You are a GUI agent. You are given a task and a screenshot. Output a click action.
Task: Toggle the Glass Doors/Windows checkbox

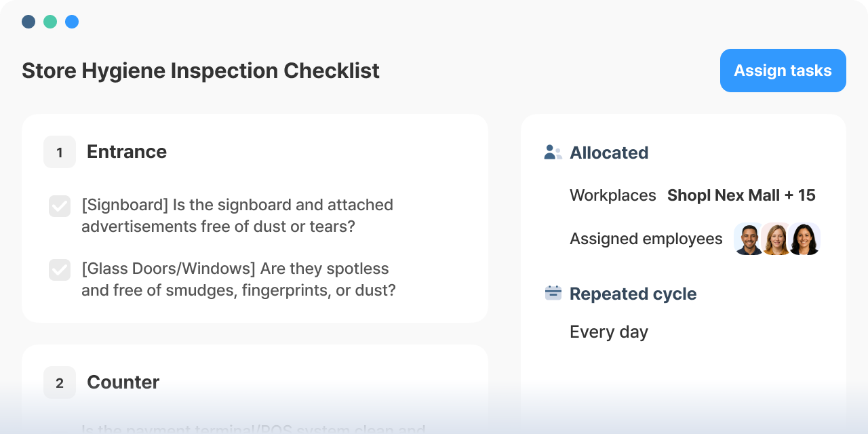click(60, 270)
